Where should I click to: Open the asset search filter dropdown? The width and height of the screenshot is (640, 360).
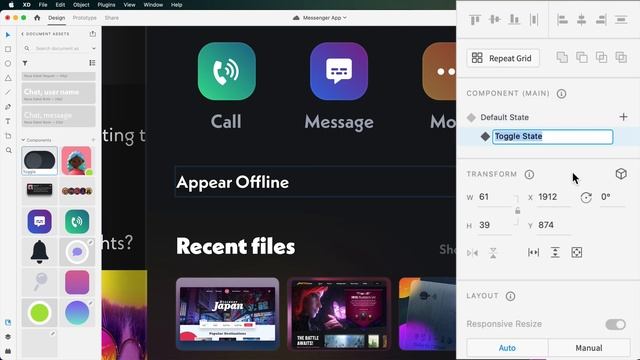(x=94, y=49)
